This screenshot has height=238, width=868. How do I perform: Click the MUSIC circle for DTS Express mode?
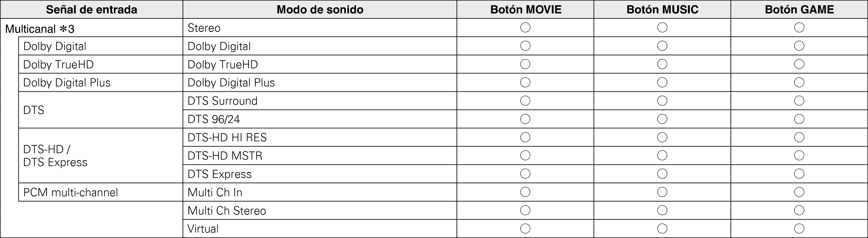(662, 174)
